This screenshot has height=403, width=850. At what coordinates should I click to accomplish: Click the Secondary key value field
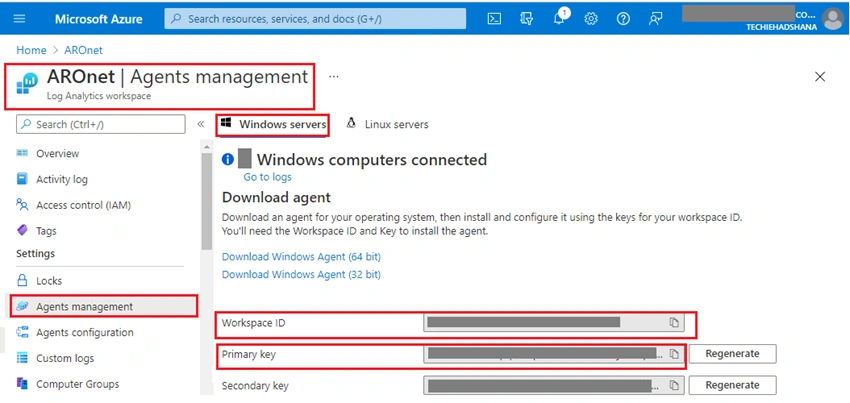click(x=553, y=385)
